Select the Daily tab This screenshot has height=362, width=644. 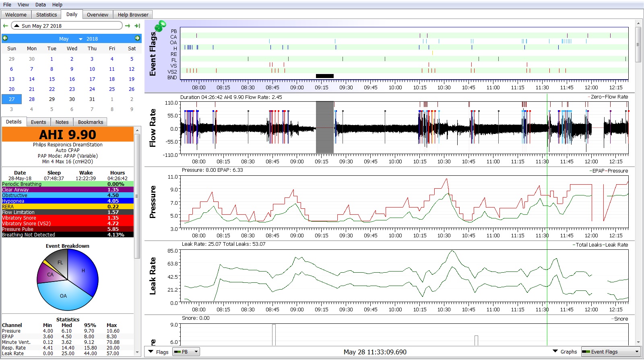click(72, 14)
